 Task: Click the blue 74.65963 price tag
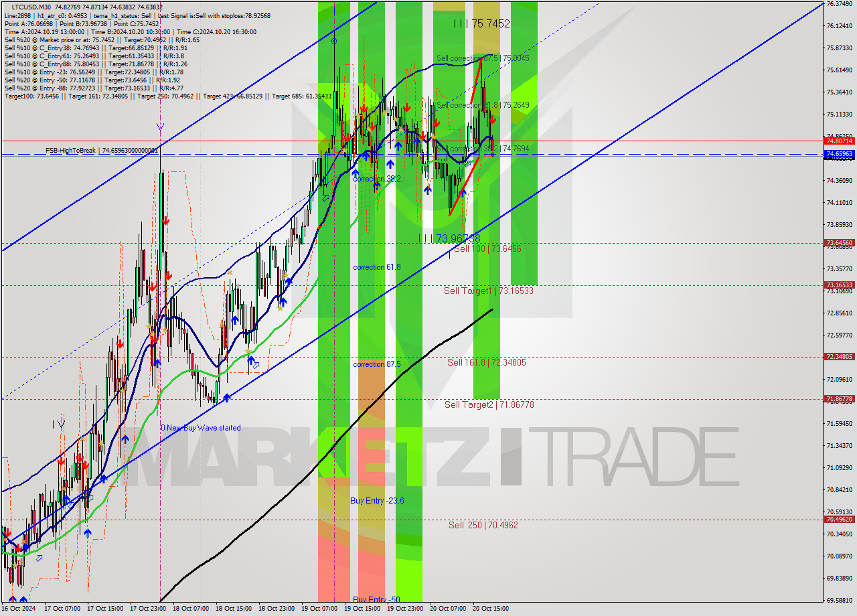click(840, 154)
